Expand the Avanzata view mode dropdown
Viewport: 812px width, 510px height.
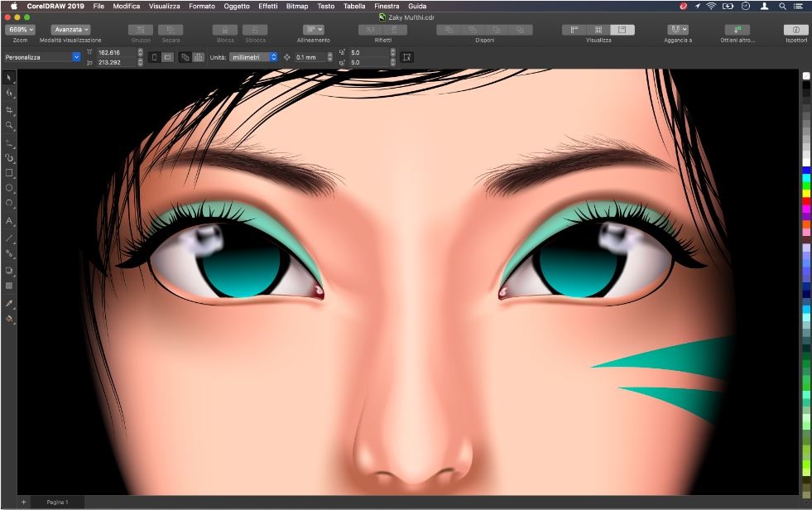72,30
